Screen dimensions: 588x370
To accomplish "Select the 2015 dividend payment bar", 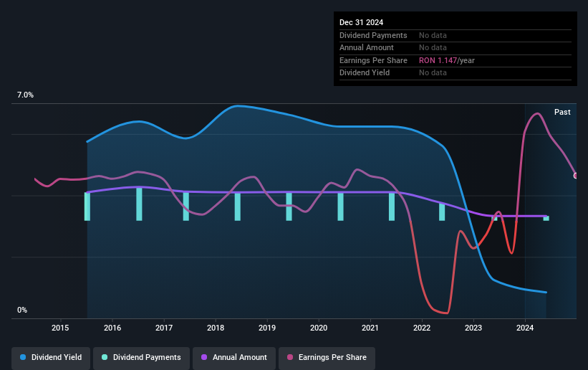I will tap(87, 207).
